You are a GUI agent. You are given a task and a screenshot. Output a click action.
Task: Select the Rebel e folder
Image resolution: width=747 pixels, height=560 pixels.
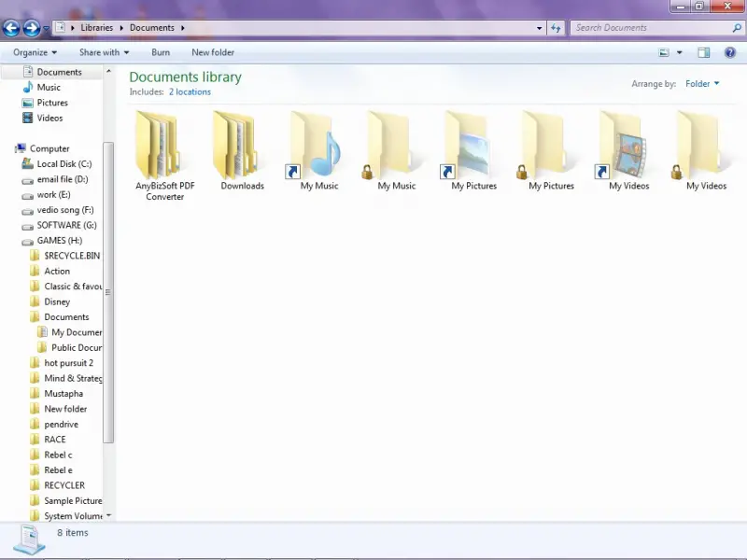tap(51, 470)
